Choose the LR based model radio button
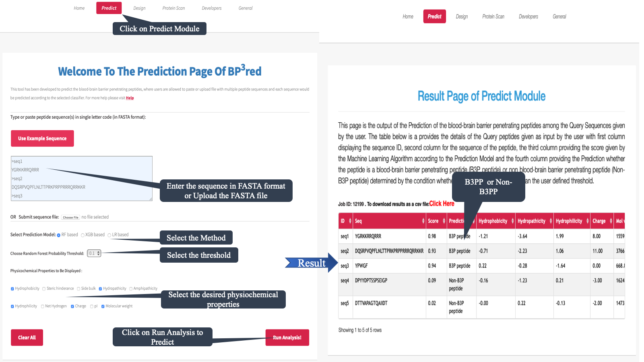Image resolution: width=644 pixels, height=362 pixels. [109, 235]
